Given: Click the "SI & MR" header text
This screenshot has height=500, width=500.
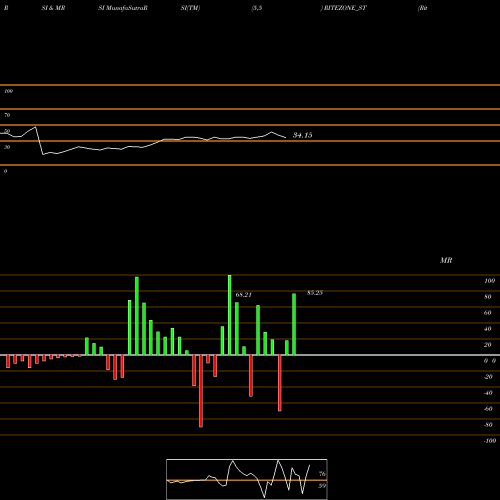Looking at the screenshot, I should click(53, 8).
